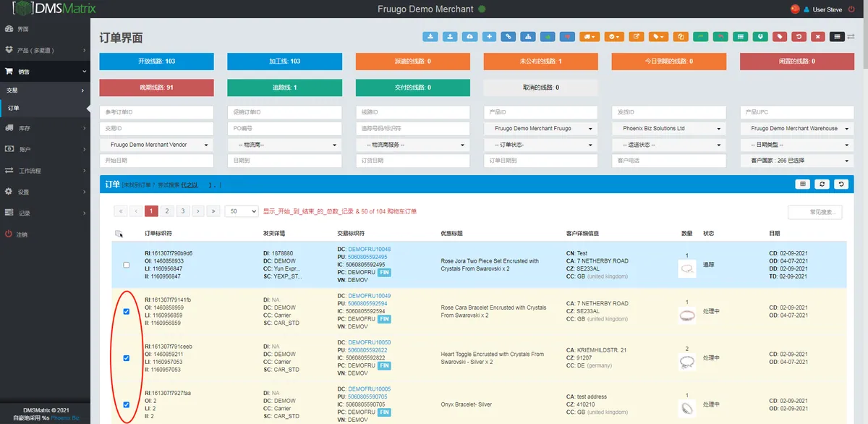
Task: Click the chain link toolbar icon
Action: [x=509, y=36]
